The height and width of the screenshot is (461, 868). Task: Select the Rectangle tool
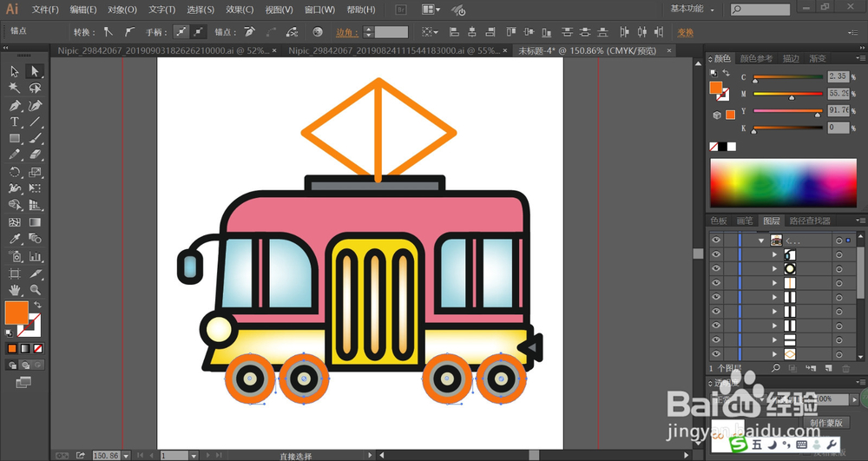(15, 138)
